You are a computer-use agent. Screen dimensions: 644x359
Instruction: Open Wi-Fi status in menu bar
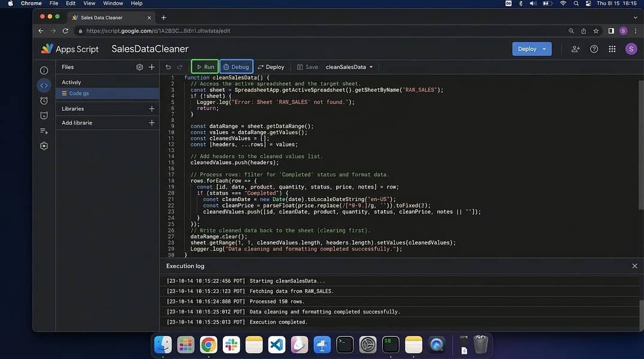(563, 3)
